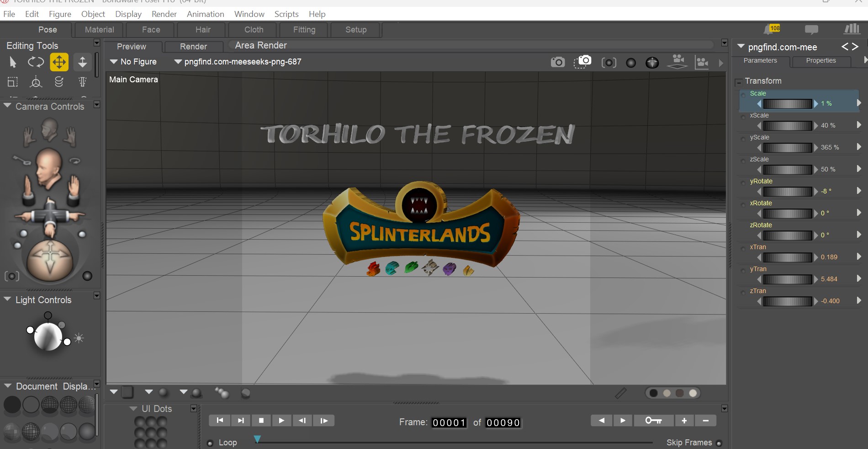This screenshot has width=868, height=449.
Task: Toggle the xScale parameter dot
Action: (x=743, y=117)
